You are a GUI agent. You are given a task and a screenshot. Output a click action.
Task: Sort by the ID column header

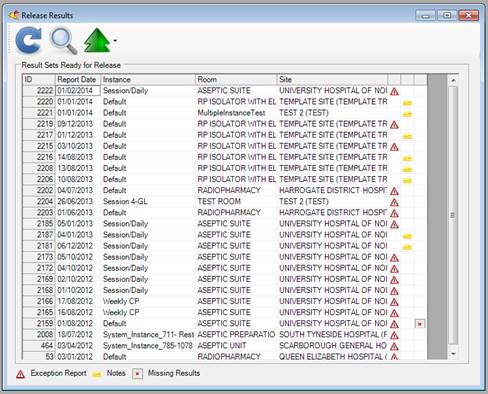point(39,80)
